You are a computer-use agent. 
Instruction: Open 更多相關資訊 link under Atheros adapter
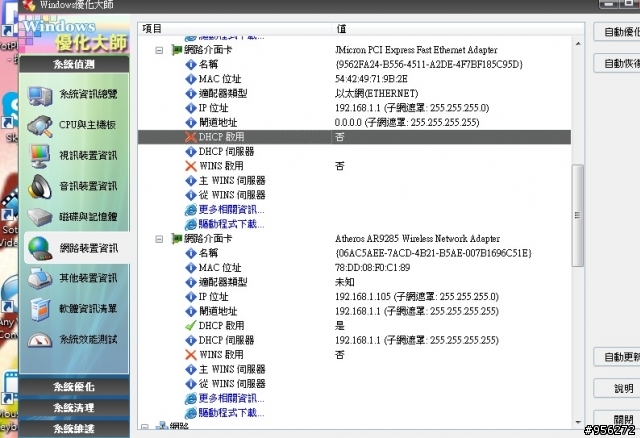pos(231,398)
